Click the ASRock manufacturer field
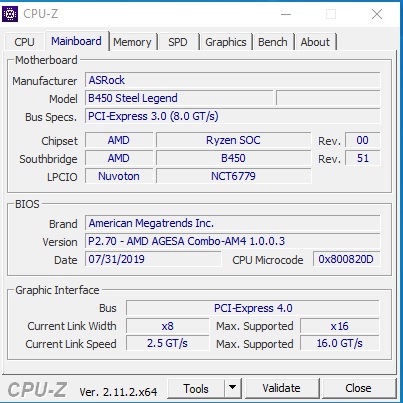Image resolution: width=403 pixels, height=403 pixels. coord(233,80)
